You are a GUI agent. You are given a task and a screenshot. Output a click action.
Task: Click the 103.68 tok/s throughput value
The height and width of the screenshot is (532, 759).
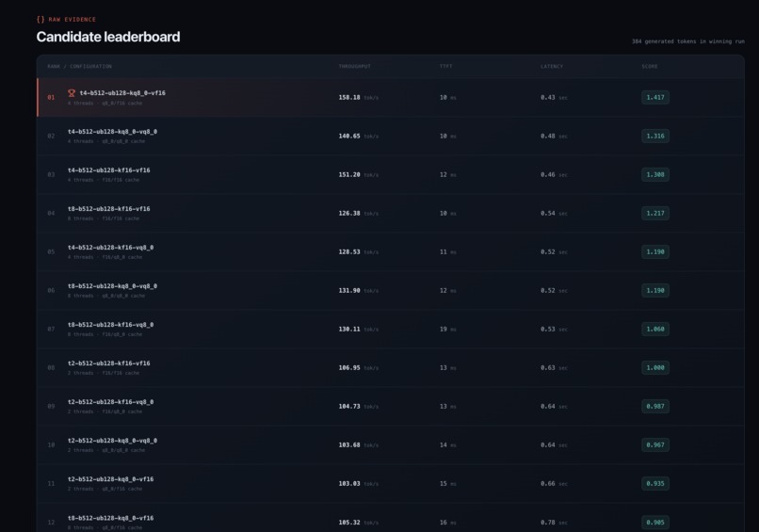pos(359,444)
